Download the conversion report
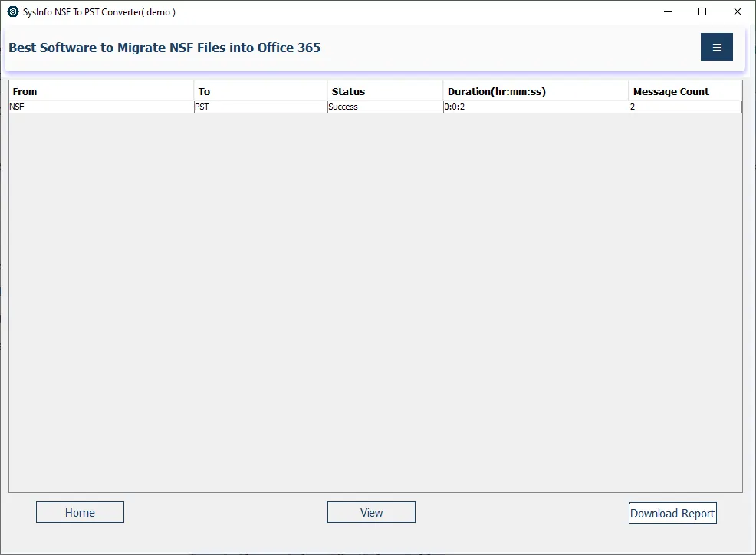This screenshot has height=555, width=756. coord(672,513)
